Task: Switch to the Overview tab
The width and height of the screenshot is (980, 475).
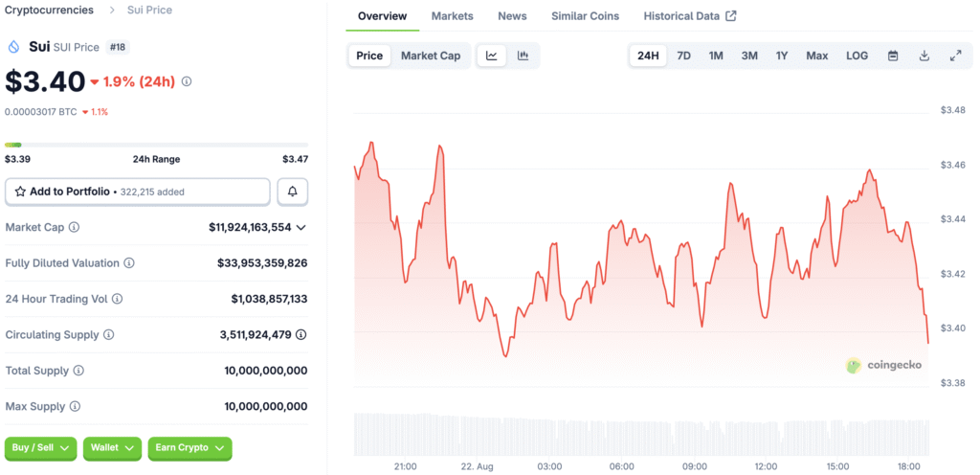Action: point(383,16)
